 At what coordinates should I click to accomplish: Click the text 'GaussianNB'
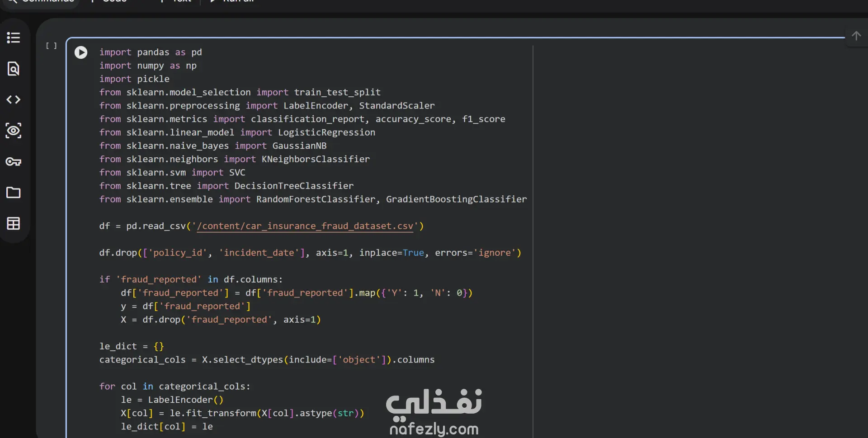pyautogui.click(x=299, y=146)
